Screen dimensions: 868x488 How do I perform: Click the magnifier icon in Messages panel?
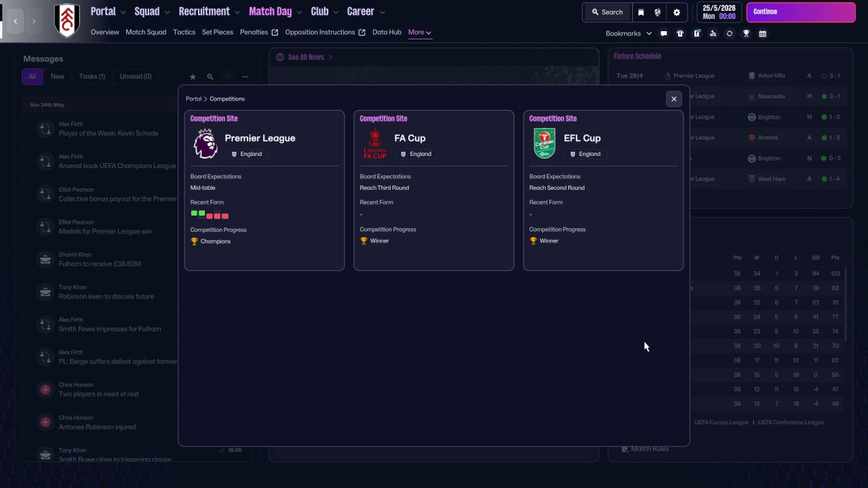coord(210,77)
